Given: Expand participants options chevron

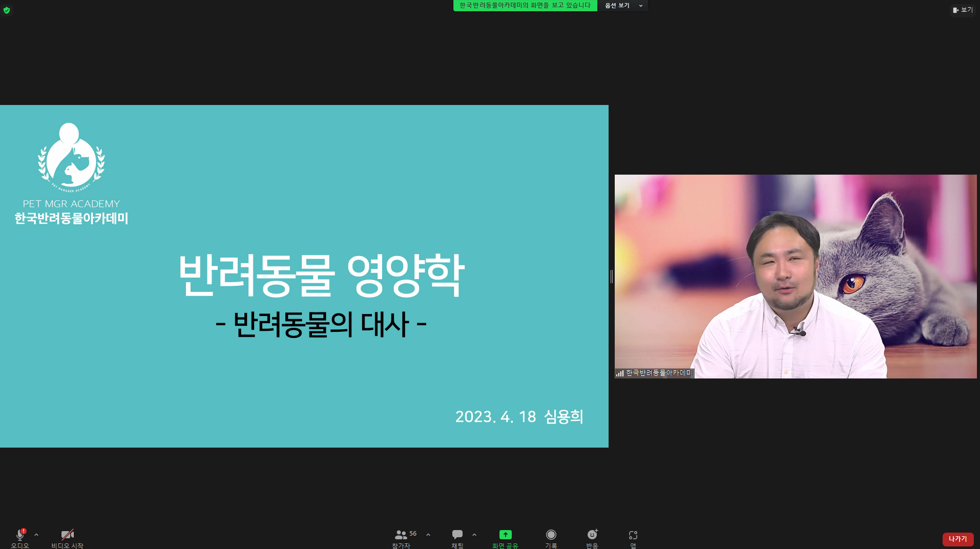Looking at the screenshot, I should (428, 535).
